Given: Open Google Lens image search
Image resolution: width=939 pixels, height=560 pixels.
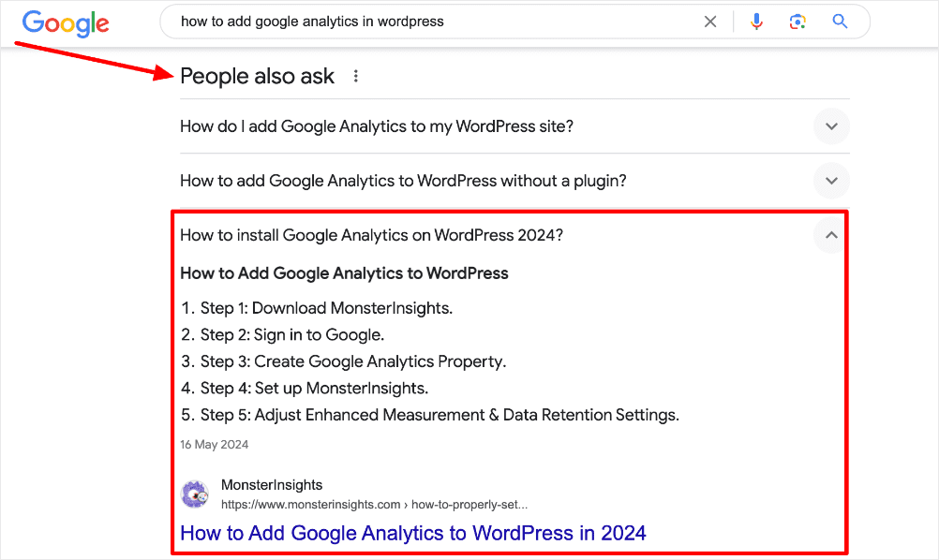Looking at the screenshot, I should [797, 22].
